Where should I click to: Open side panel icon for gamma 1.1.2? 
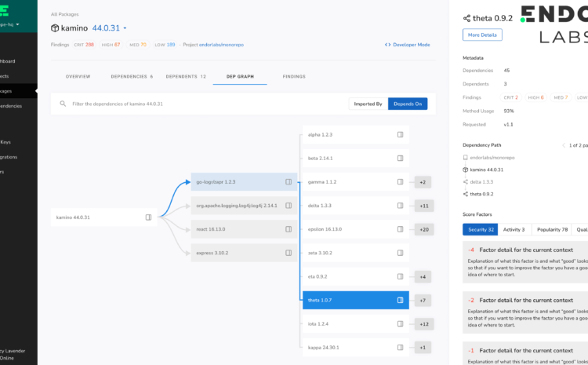pos(400,182)
